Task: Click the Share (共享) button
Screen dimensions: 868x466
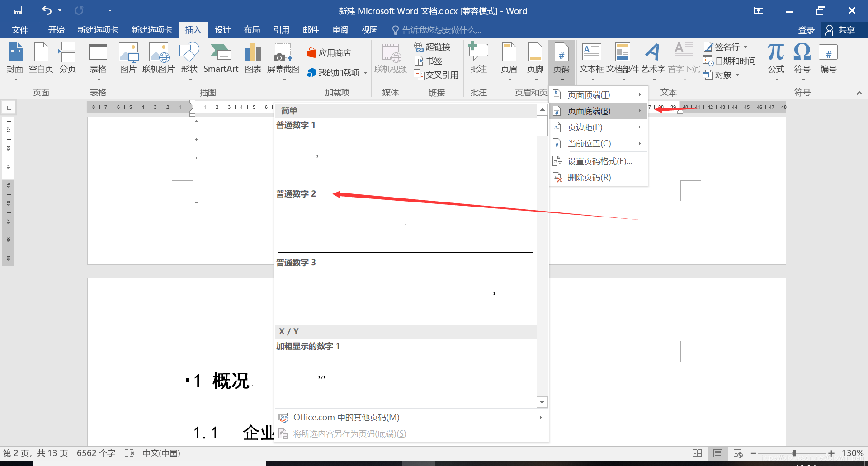Action: 840,30
